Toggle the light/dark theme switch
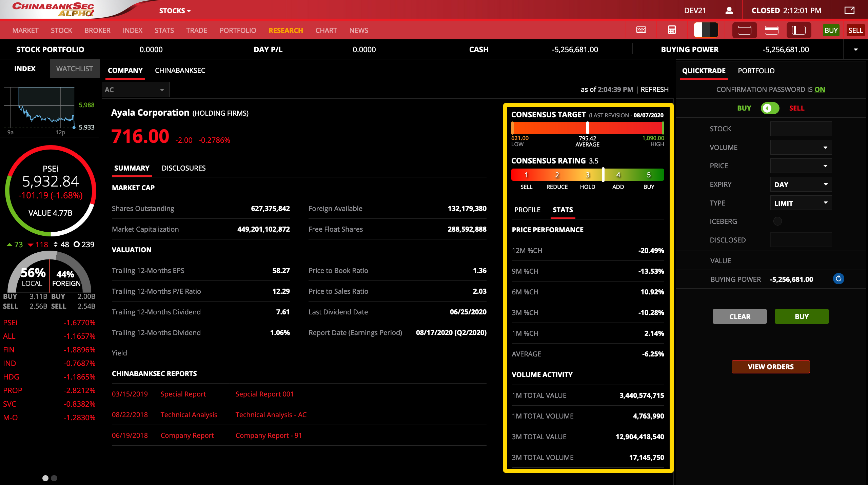The image size is (868, 485). pos(706,30)
